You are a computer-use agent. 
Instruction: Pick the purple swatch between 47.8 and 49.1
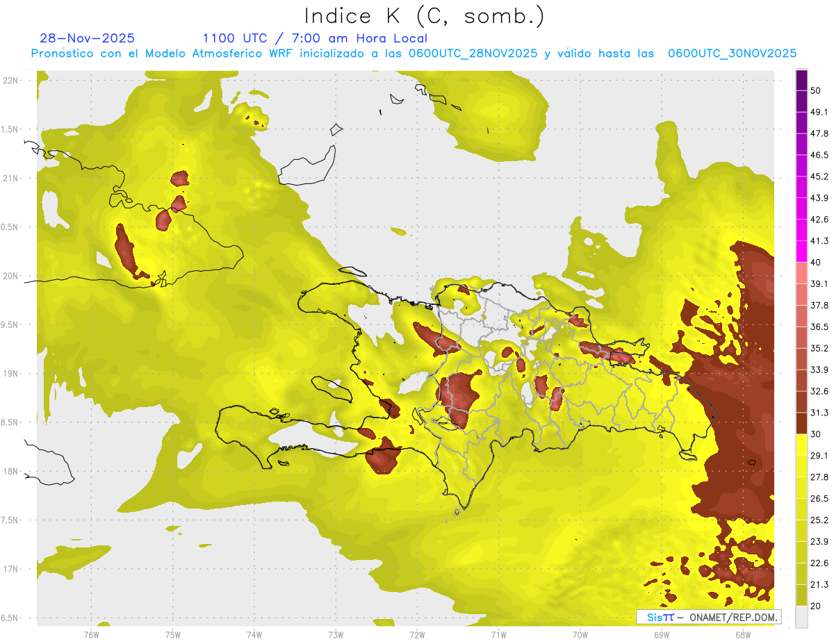(801, 122)
